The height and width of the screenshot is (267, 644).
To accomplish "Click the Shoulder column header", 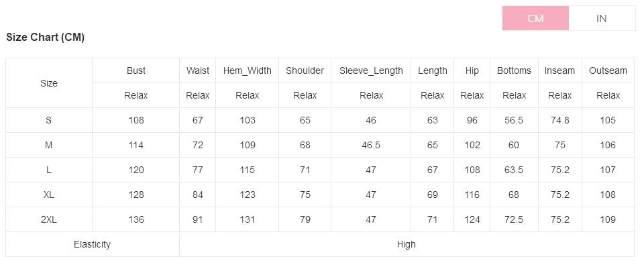I will point(305,70).
